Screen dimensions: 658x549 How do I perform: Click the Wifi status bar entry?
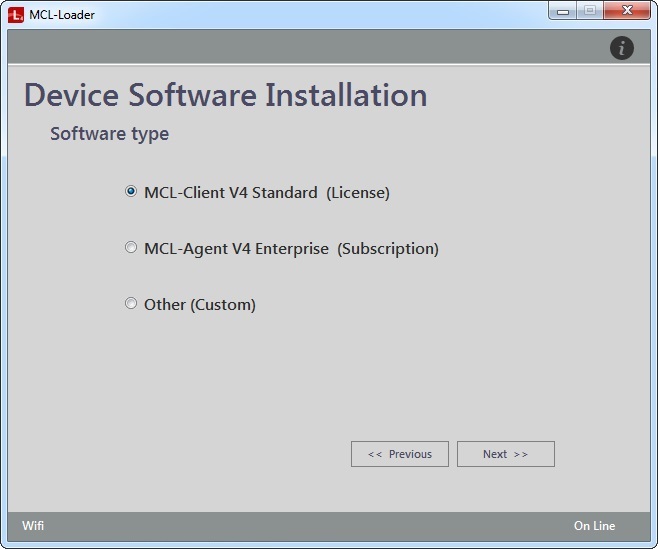point(33,525)
